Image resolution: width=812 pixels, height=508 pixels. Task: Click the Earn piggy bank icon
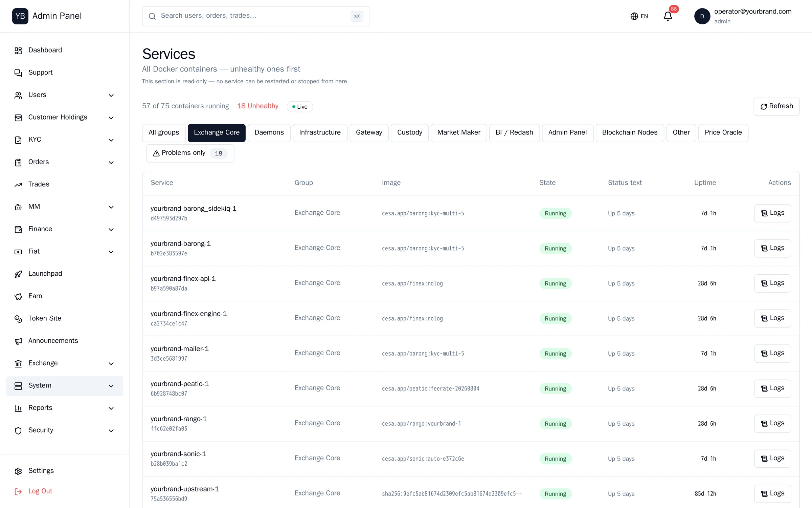point(18,296)
